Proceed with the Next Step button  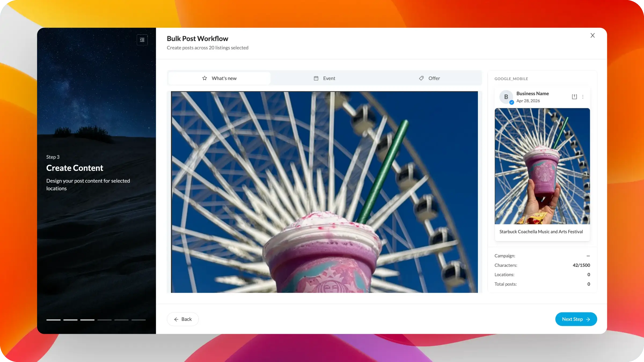coord(576,319)
